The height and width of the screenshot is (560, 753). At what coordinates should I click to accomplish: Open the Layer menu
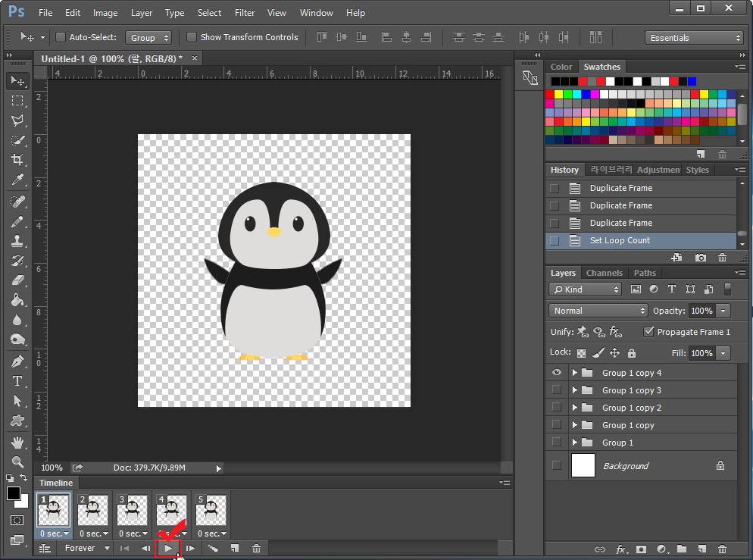pyautogui.click(x=142, y=13)
